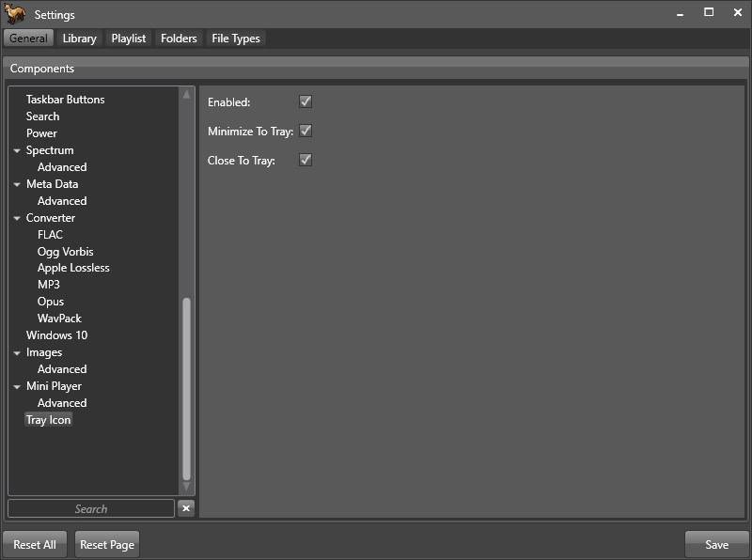The width and height of the screenshot is (752, 560).
Task: Collapse the Spectrum tree node
Action: (x=17, y=151)
